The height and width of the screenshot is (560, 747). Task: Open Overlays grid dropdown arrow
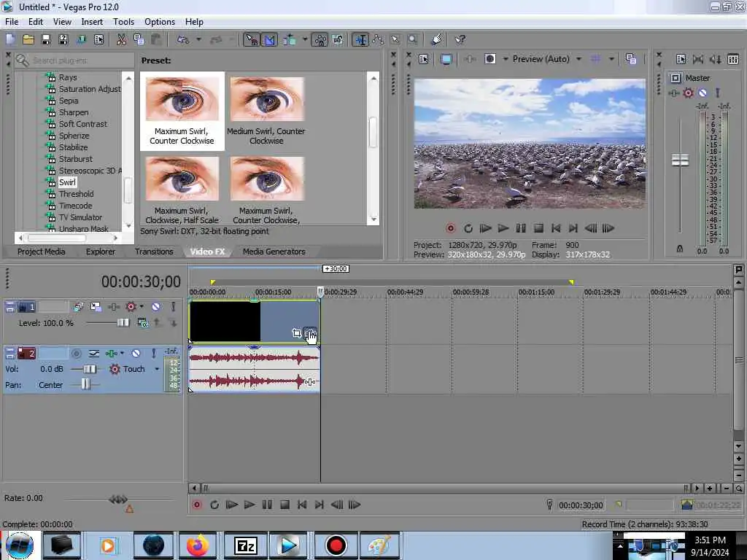coord(611,59)
